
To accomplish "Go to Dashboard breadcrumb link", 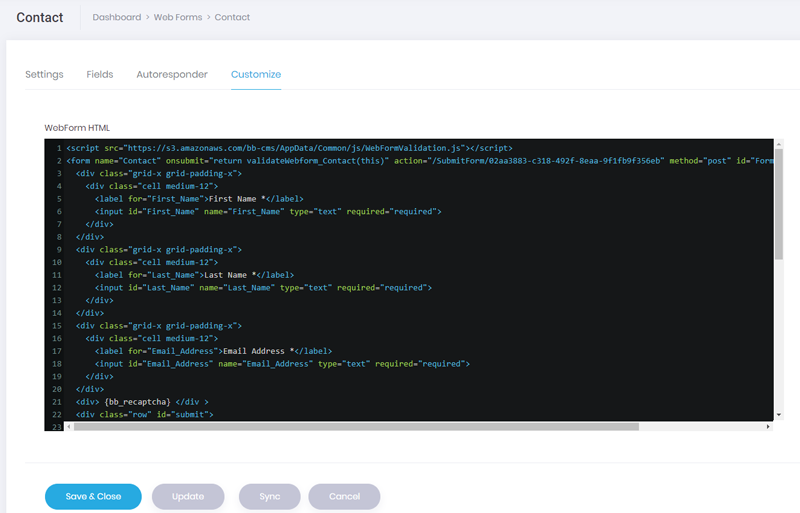I will pos(117,17).
